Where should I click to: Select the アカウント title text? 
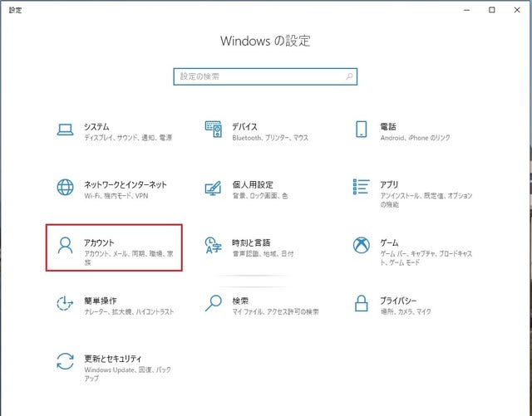tap(99, 242)
